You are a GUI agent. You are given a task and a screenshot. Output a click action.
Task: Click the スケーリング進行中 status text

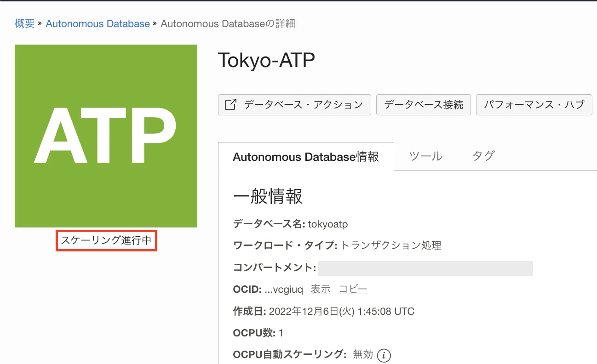(106, 240)
